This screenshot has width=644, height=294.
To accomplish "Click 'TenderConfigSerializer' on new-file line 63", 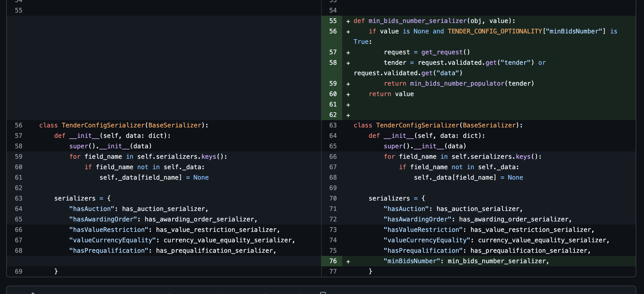I will (418, 125).
